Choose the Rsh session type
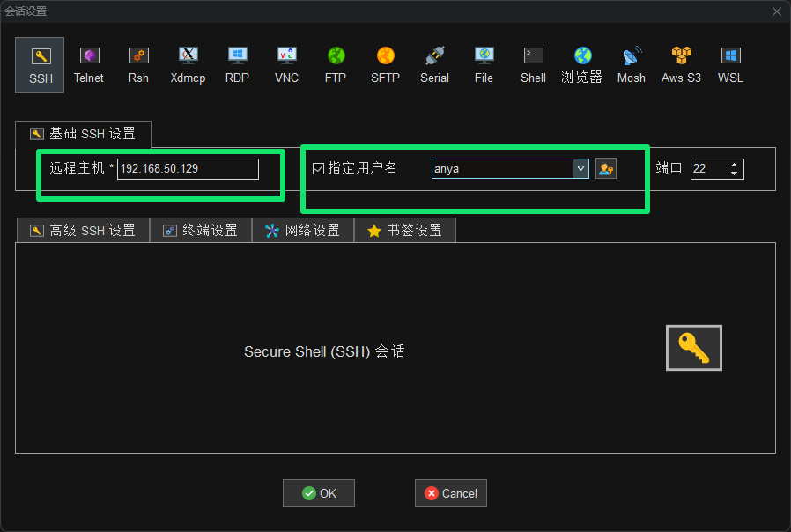The width and height of the screenshot is (791, 532). (138, 64)
